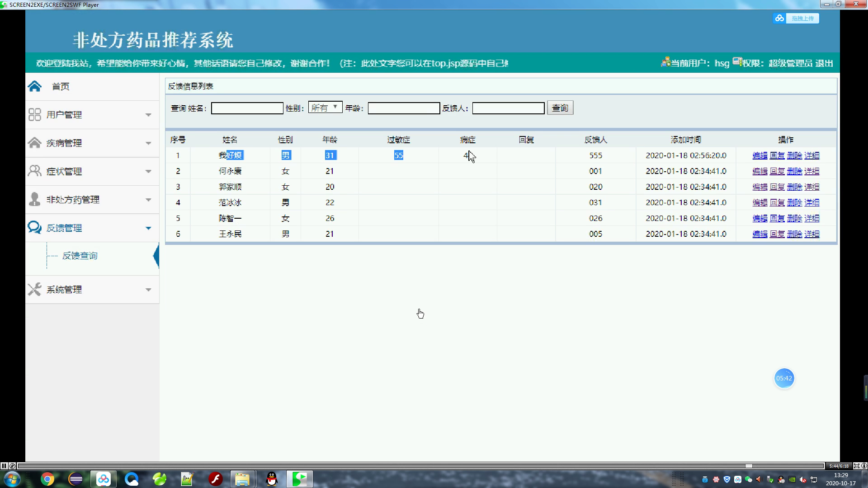Focus the 反馈人 search input field
Image resolution: width=868 pixels, height=488 pixels.
point(509,108)
